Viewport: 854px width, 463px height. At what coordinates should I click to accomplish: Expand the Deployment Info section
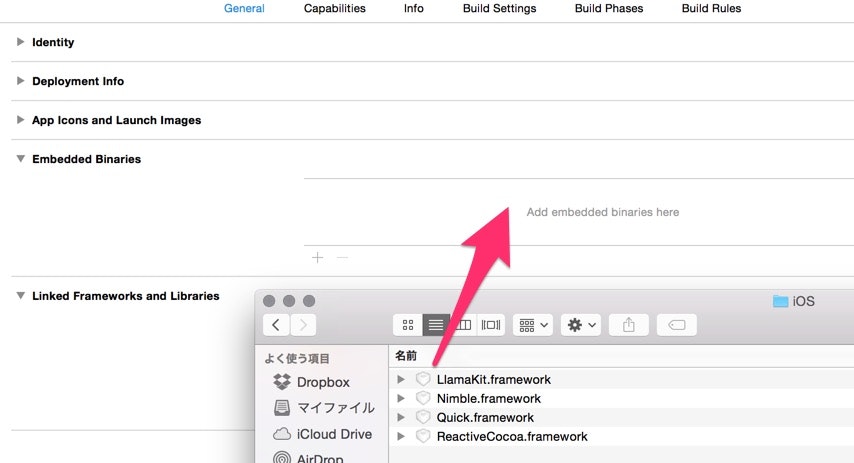click(20, 81)
